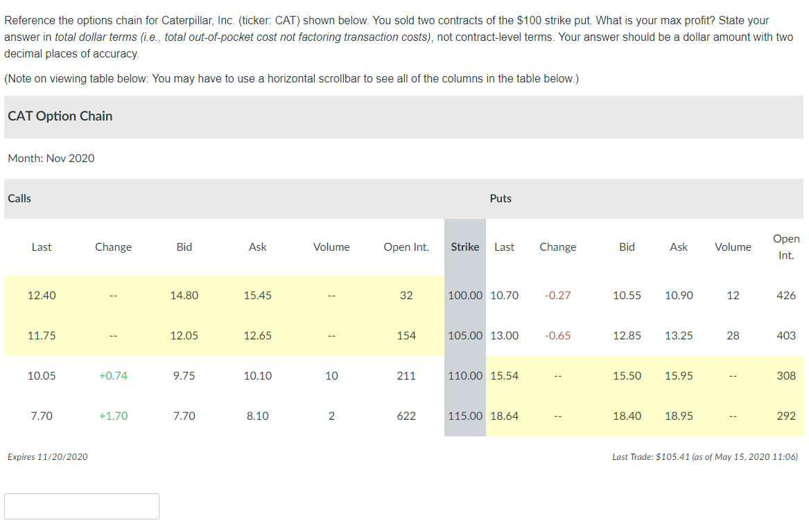The height and width of the screenshot is (532, 809).
Task: Click the call Last price 12.40
Action: click(42, 295)
